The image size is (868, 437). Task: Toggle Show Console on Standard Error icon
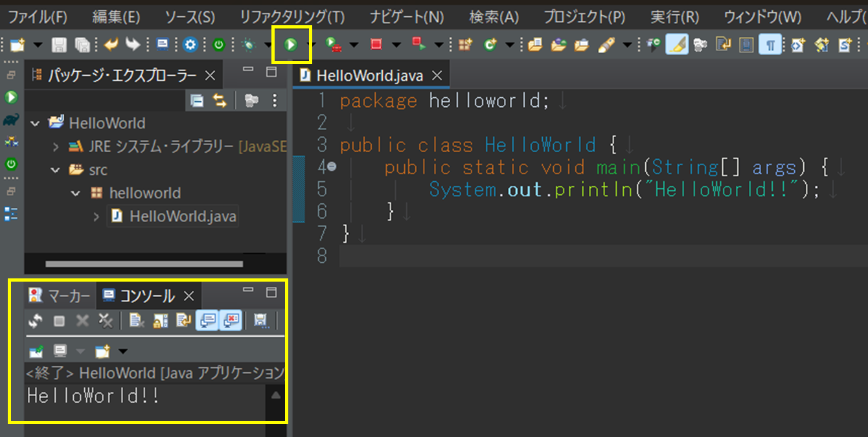coord(231,319)
